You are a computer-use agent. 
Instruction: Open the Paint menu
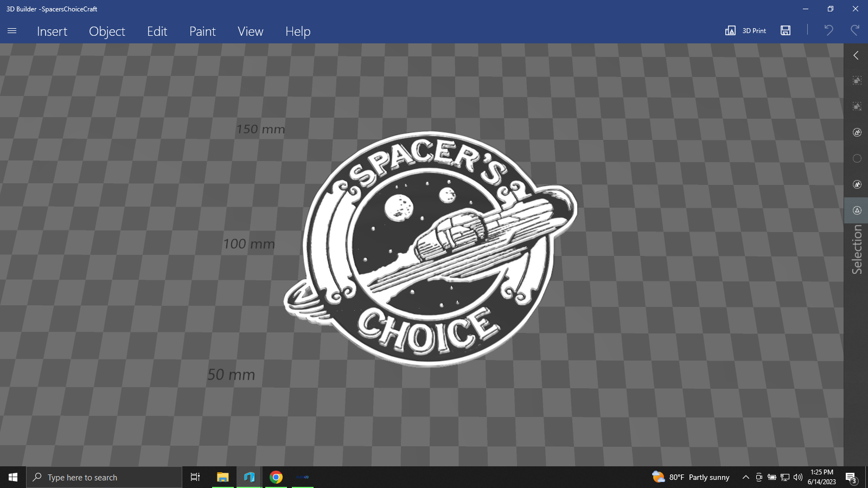(x=202, y=31)
